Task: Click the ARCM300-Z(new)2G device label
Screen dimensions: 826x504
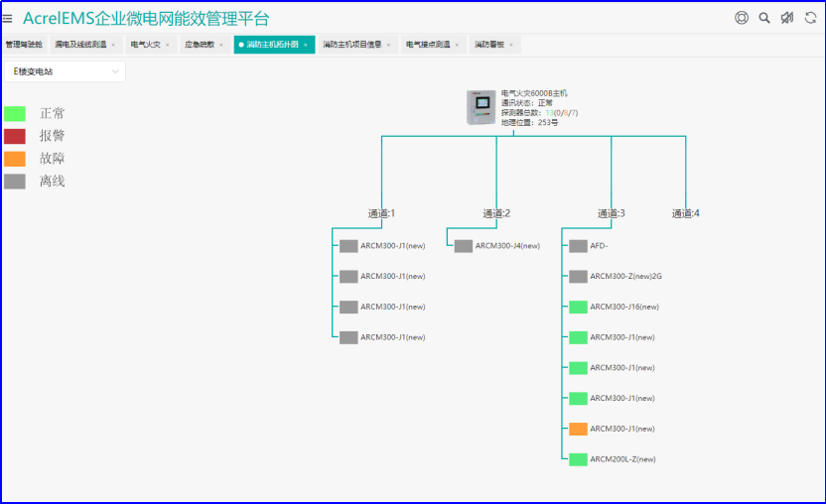Action: 625,277
